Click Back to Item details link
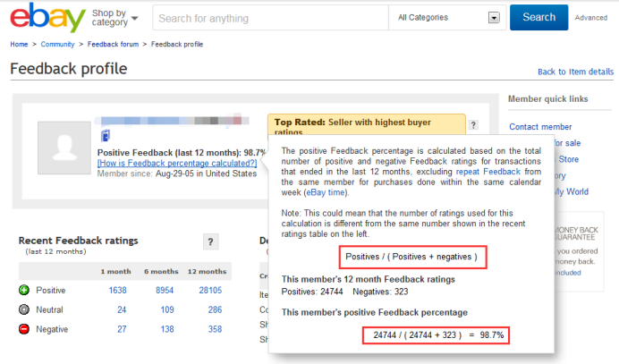This screenshot has width=619, height=364. 575,72
